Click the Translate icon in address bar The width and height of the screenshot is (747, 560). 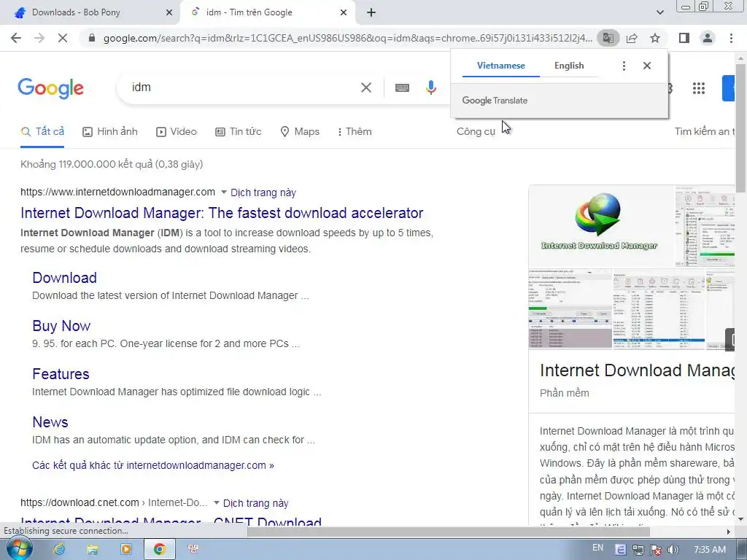coord(608,38)
